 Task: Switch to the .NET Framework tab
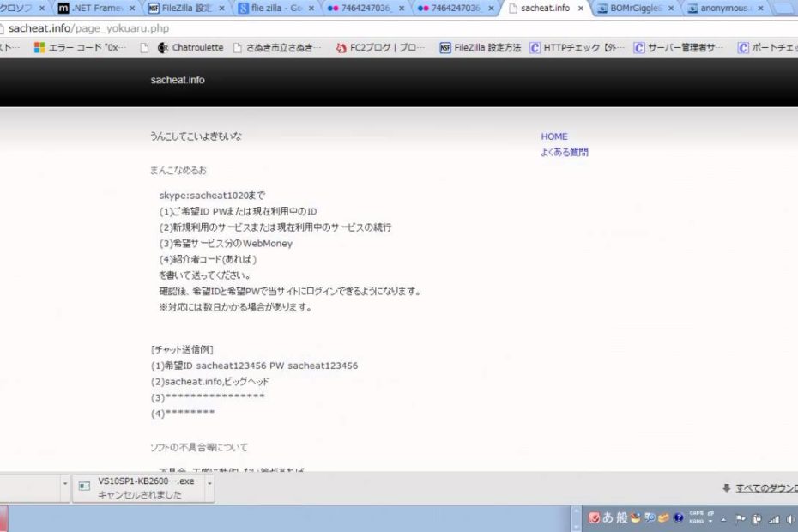pos(93,9)
